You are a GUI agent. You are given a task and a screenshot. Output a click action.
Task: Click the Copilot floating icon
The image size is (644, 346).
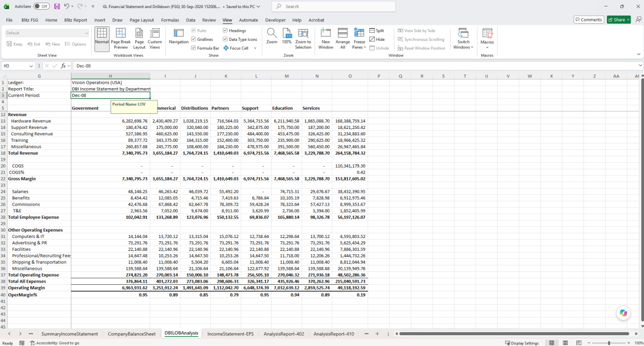pyautogui.click(x=623, y=313)
